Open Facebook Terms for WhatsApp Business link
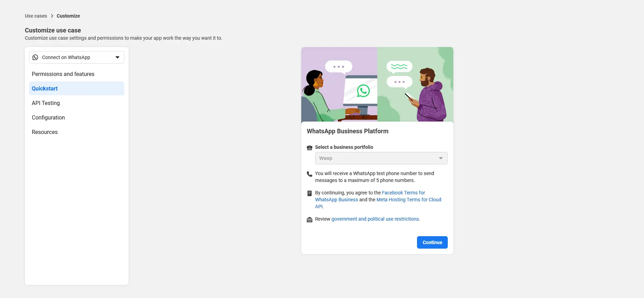The width and height of the screenshot is (644, 298). pyautogui.click(x=370, y=196)
